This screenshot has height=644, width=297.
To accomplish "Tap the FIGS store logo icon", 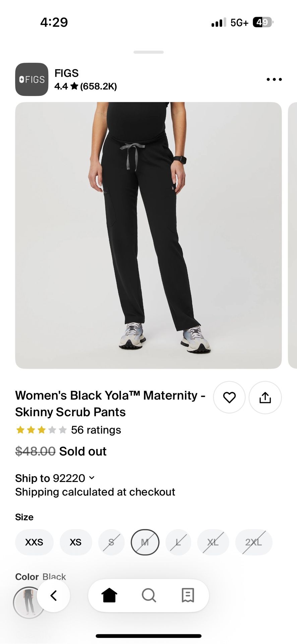I will pos(32,79).
